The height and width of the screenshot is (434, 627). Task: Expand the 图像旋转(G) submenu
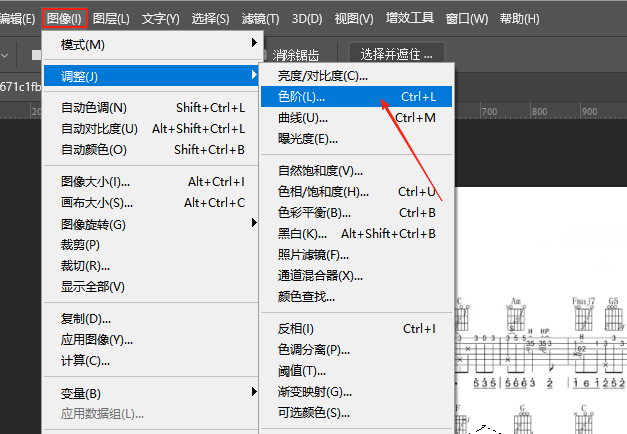click(x=152, y=224)
